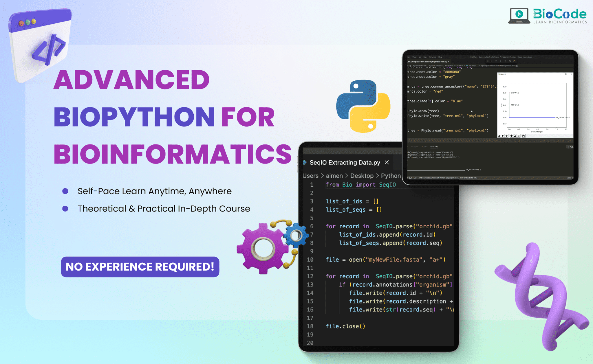This screenshot has height=364, width=593.
Task: Click the debug toolbar Restart icon
Action: click(x=510, y=61)
